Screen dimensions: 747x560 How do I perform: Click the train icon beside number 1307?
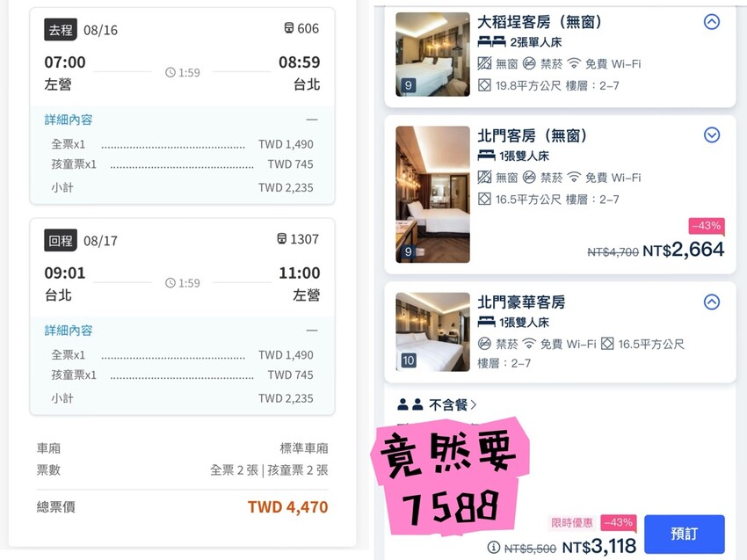[x=281, y=239]
